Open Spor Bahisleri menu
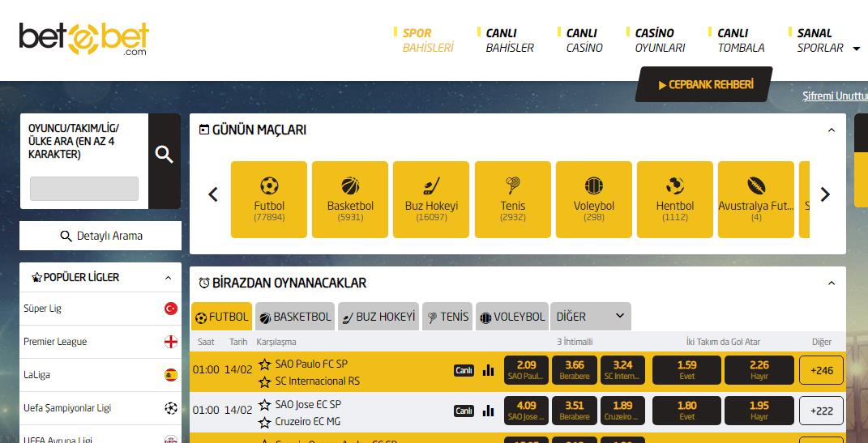 [x=428, y=40]
